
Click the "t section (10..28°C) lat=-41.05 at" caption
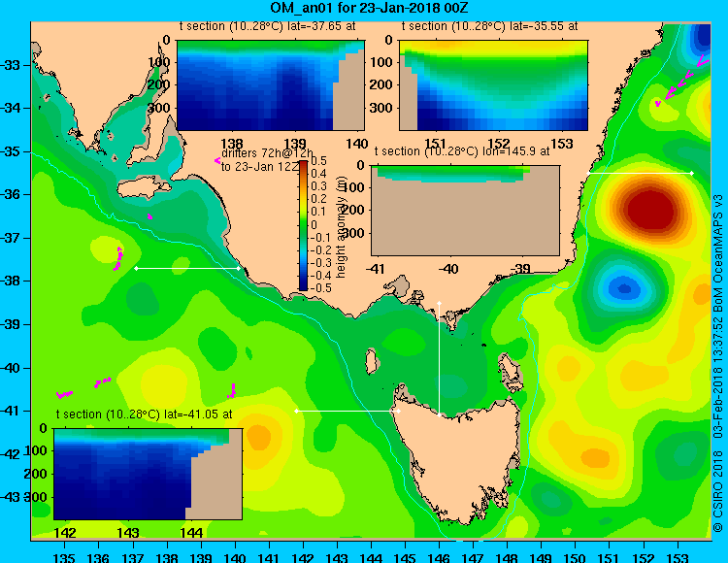click(144, 414)
